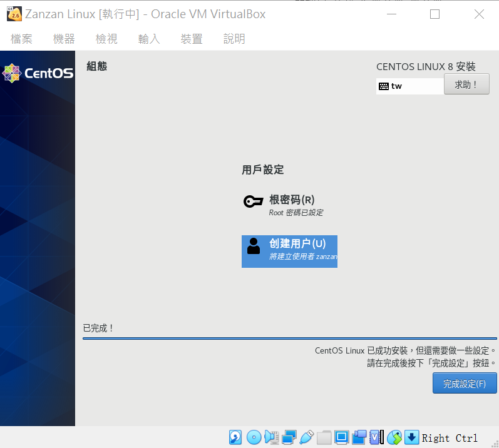This screenshot has height=448, width=499.
Task: Click the installation progress bar
Action: (290, 339)
